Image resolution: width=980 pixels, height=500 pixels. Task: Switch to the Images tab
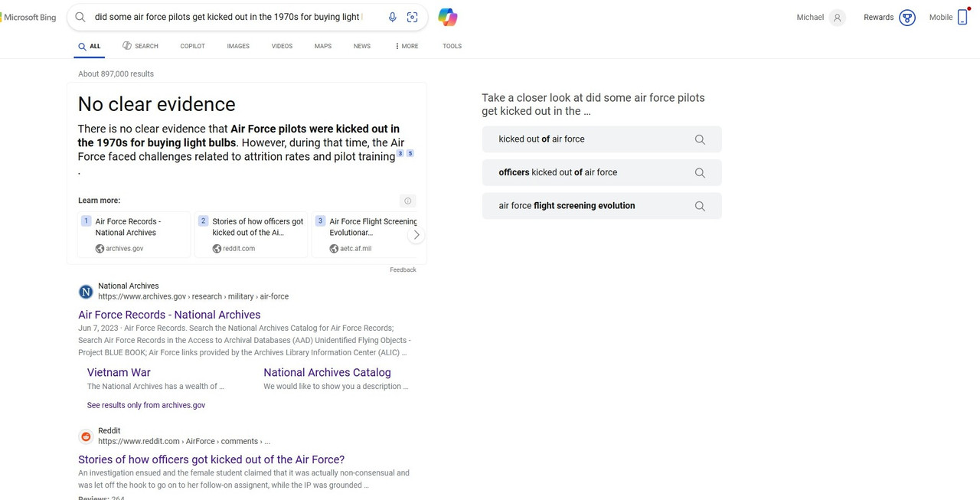238,46
